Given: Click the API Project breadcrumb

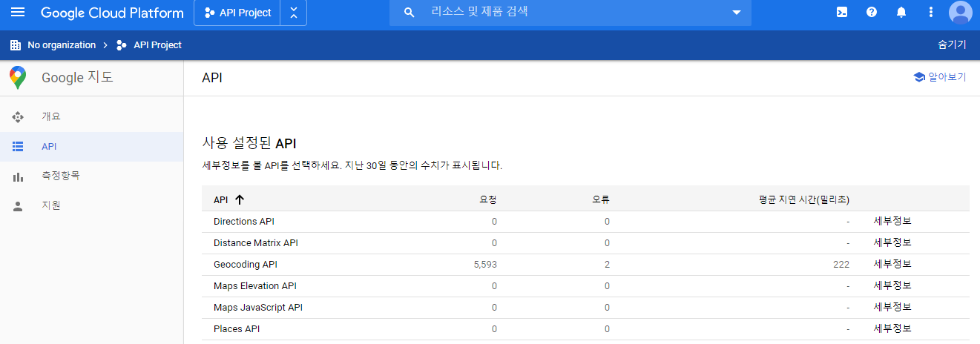Looking at the screenshot, I should point(157,45).
